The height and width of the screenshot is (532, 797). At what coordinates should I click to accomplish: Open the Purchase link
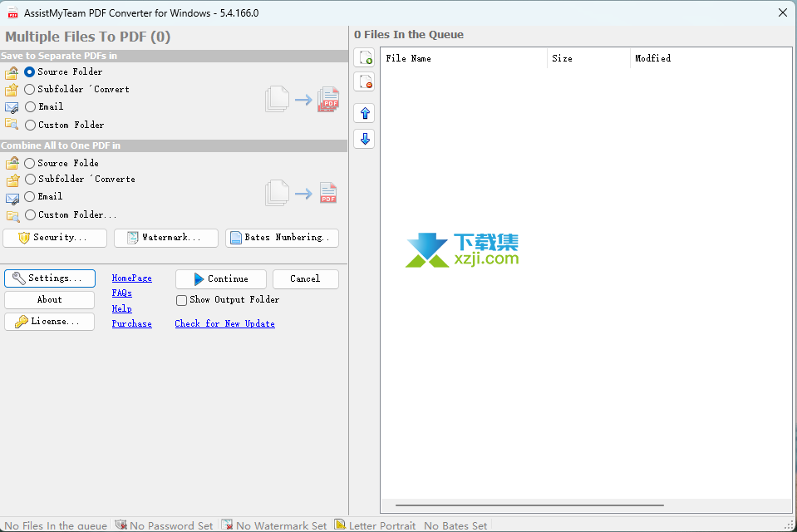coord(131,324)
